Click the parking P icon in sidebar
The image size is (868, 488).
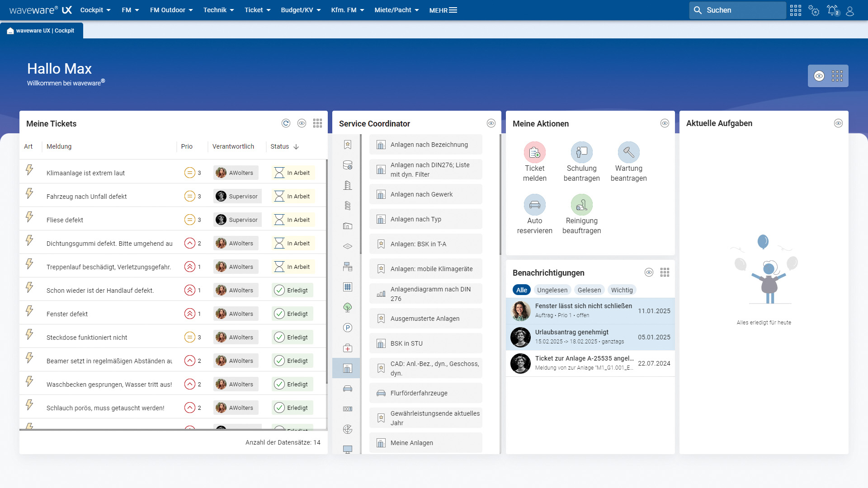pos(347,328)
